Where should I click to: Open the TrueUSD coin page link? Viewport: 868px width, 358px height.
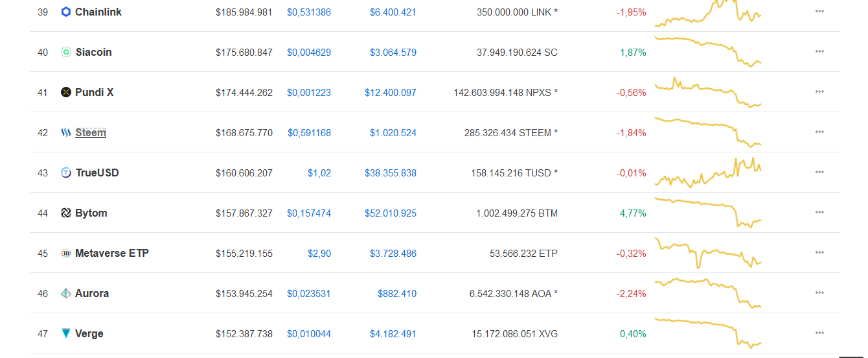97,173
